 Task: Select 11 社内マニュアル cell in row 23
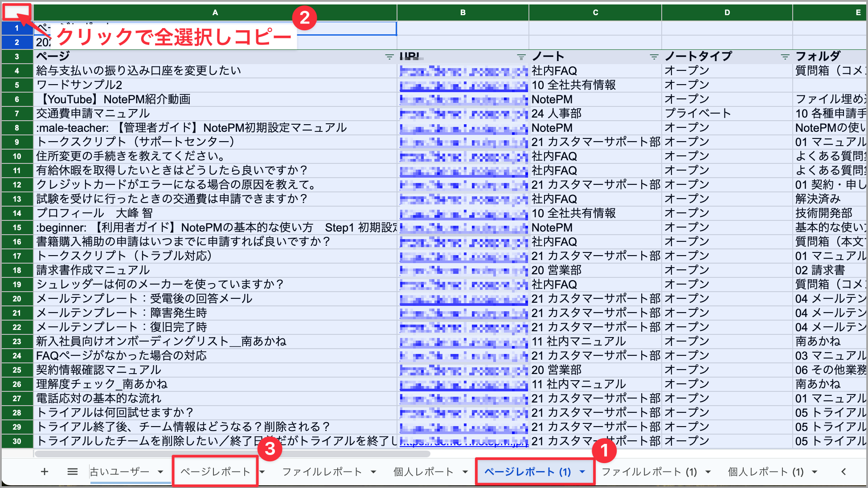(x=595, y=342)
